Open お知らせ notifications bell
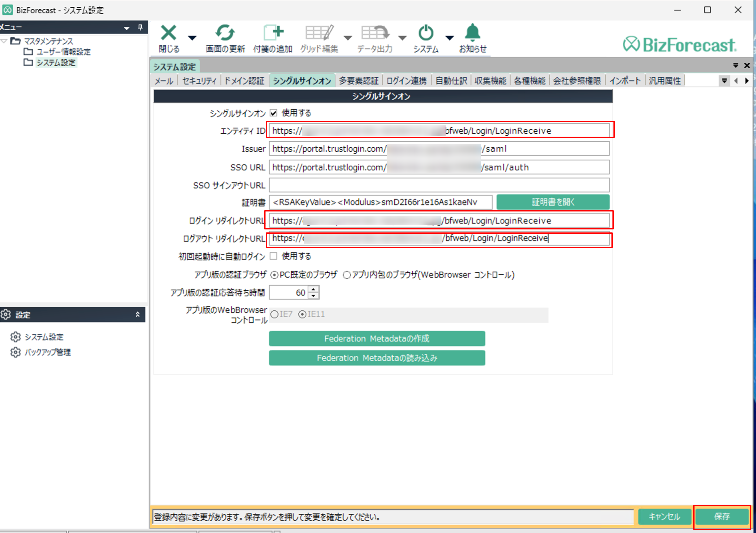 point(472,33)
